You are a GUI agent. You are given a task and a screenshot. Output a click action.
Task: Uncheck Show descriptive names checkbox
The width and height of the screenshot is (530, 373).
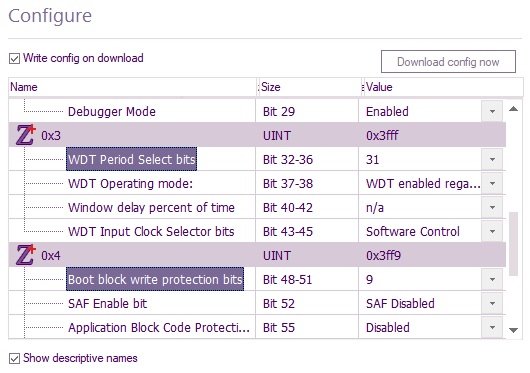(15, 358)
